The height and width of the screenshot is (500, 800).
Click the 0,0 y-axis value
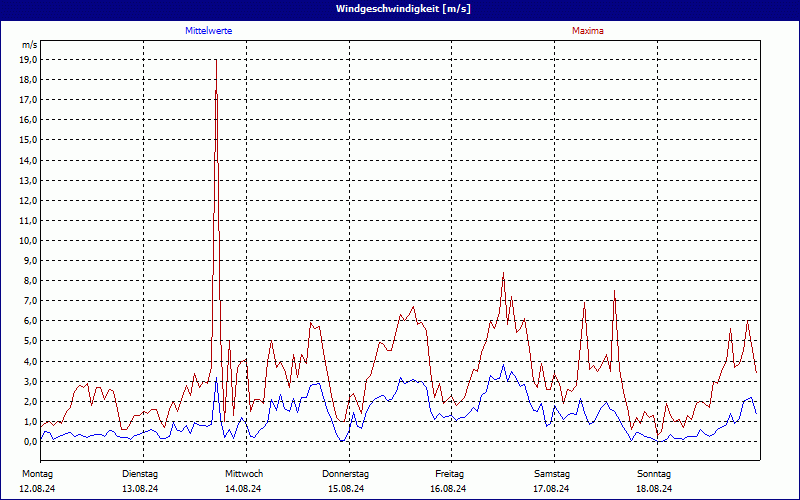pos(30,441)
